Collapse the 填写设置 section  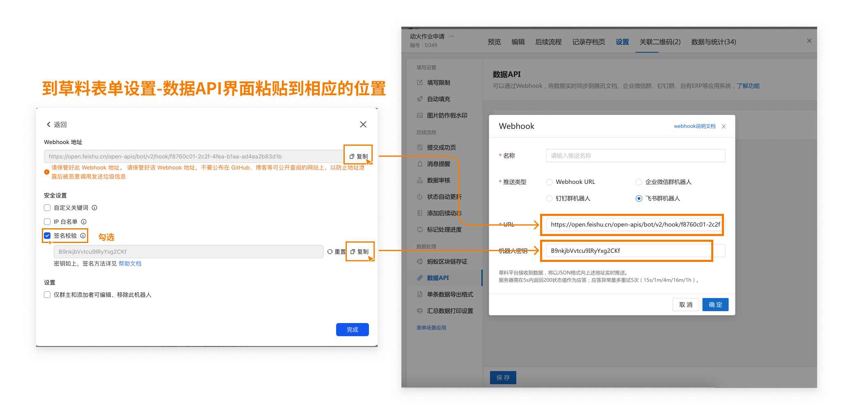426,67
